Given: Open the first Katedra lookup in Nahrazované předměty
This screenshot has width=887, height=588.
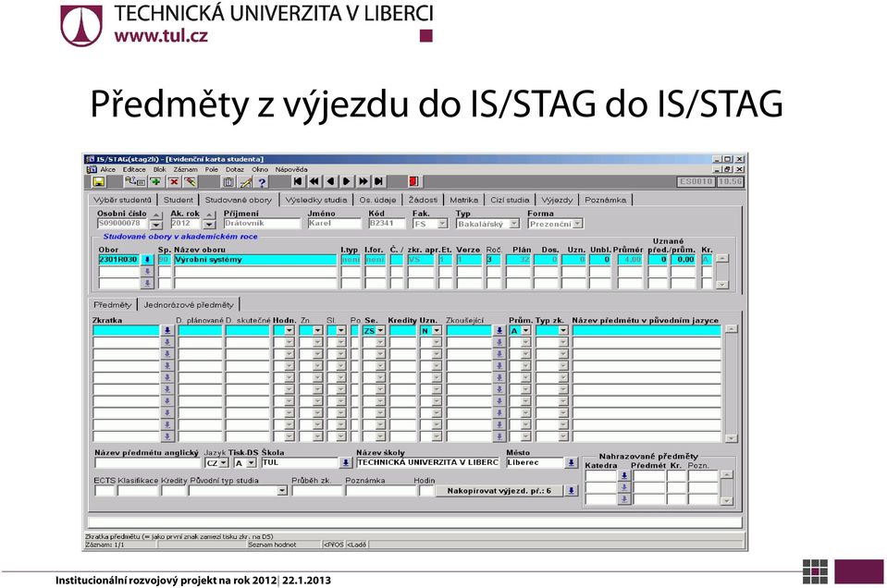Looking at the screenshot, I should click(x=624, y=475).
